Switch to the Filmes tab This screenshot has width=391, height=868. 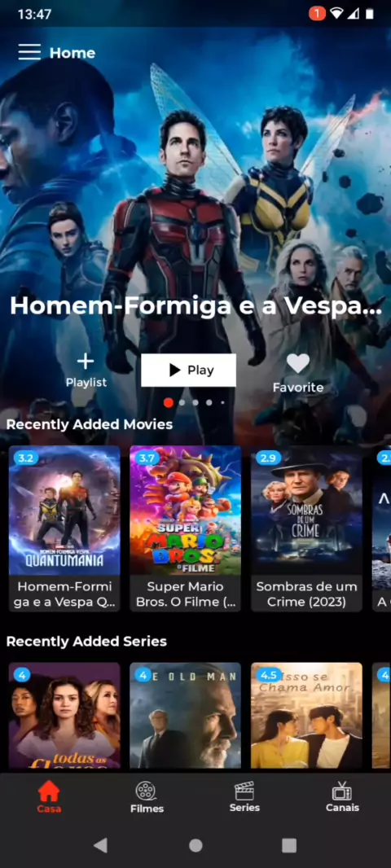(147, 796)
